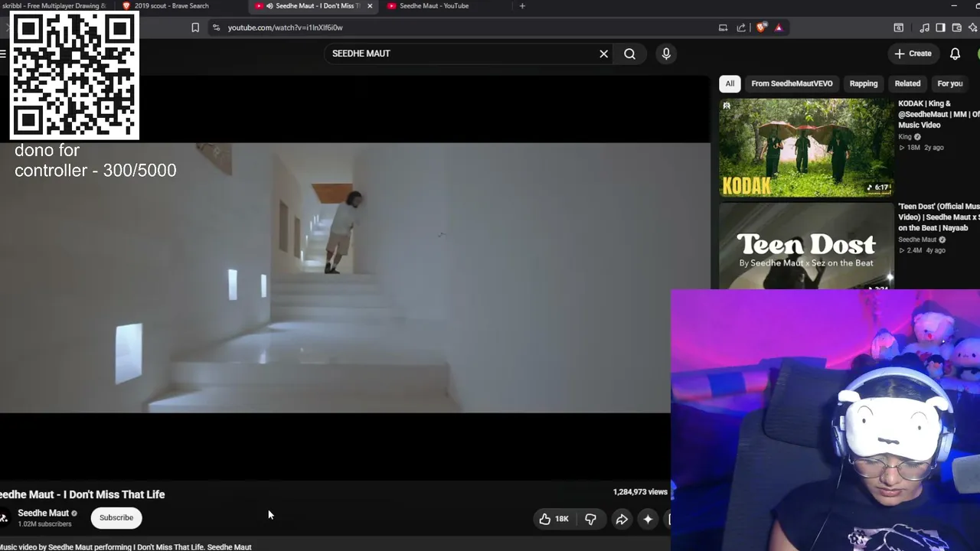Toggle the browser sidebar panel icon
The width and height of the screenshot is (980, 551).
(940, 28)
